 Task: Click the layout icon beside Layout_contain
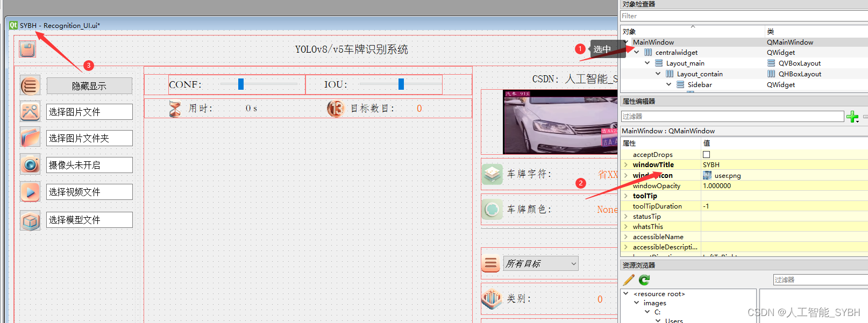(670, 74)
